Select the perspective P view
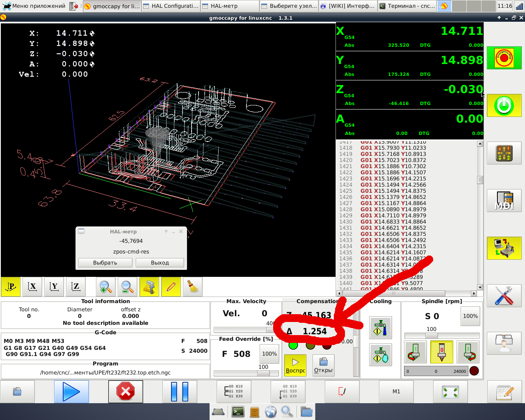The height and width of the screenshot is (420, 525). [11, 287]
